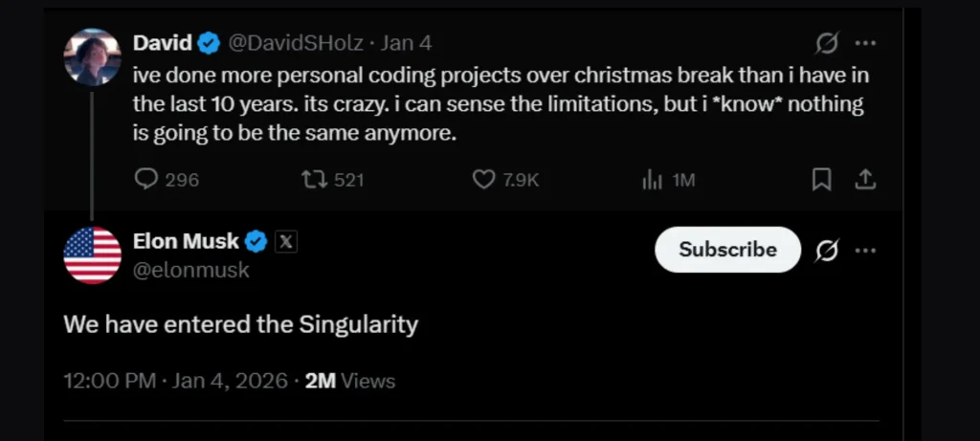This screenshot has width=980, height=441.
Task: Open David's profile picture
Action: click(x=92, y=56)
